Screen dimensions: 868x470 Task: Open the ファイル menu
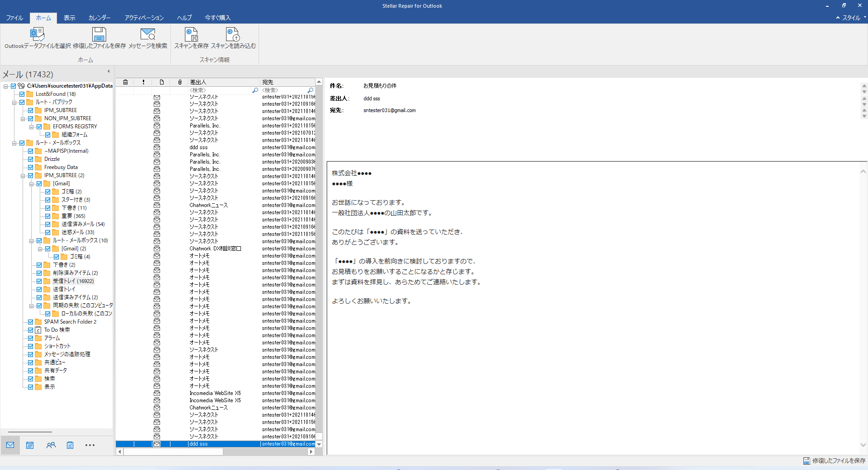(14, 18)
